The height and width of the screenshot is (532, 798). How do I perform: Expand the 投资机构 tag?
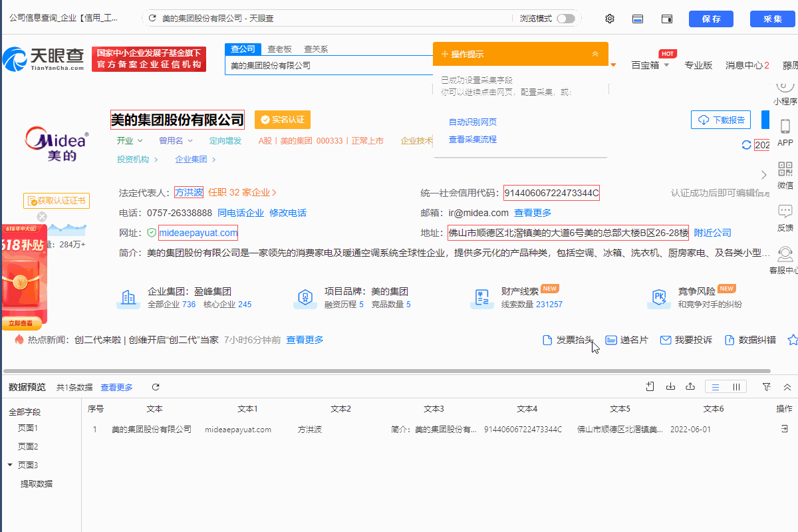pos(138,160)
